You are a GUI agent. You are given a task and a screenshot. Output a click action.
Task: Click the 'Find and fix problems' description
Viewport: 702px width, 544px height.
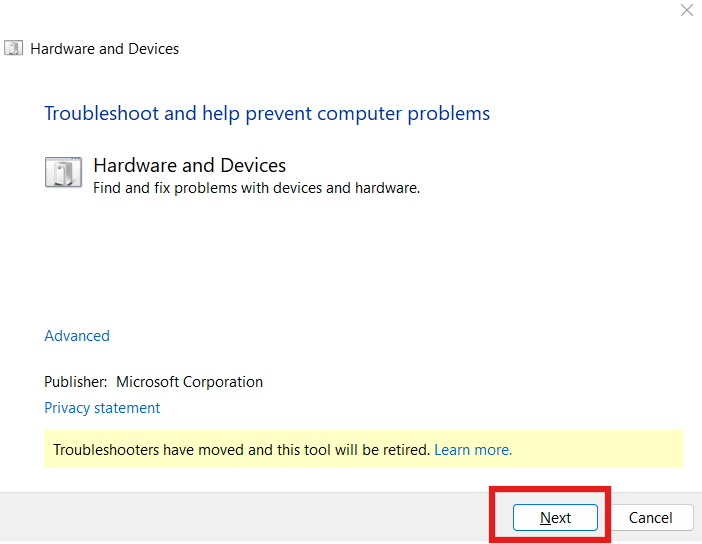tap(256, 187)
